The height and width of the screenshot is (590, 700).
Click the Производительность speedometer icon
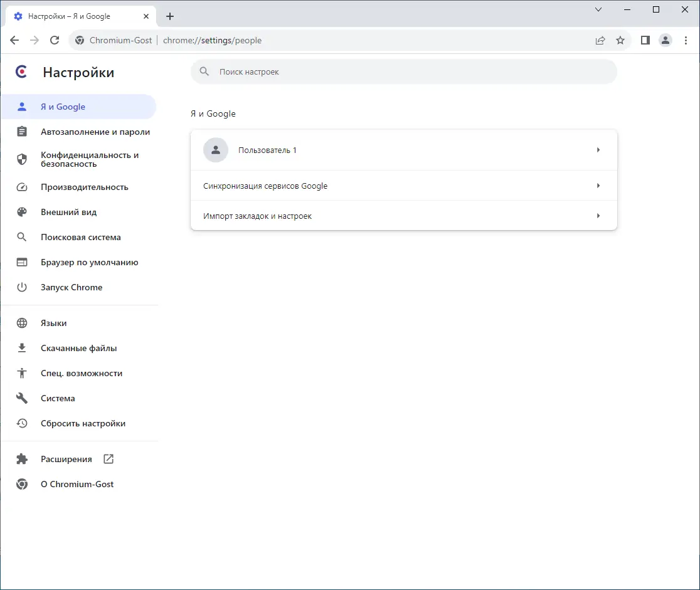[x=22, y=187]
